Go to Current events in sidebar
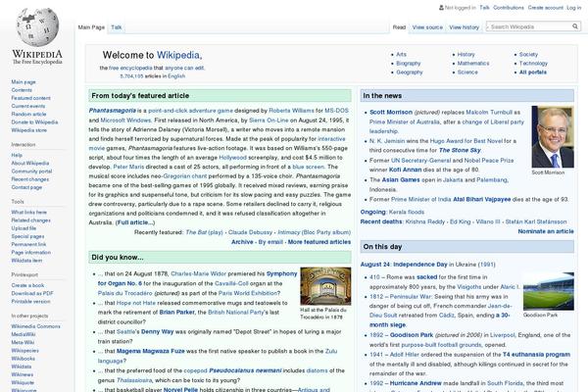This screenshot has height=392, width=588. [28, 106]
